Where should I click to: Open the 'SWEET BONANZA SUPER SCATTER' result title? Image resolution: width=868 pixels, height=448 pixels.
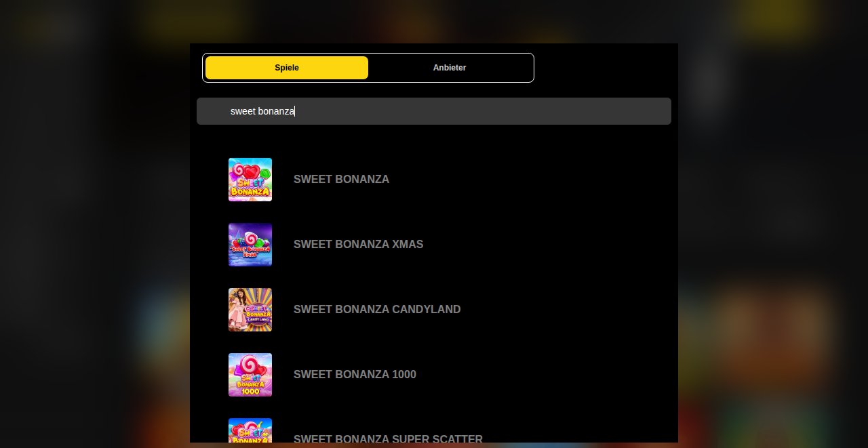pyautogui.click(x=388, y=439)
